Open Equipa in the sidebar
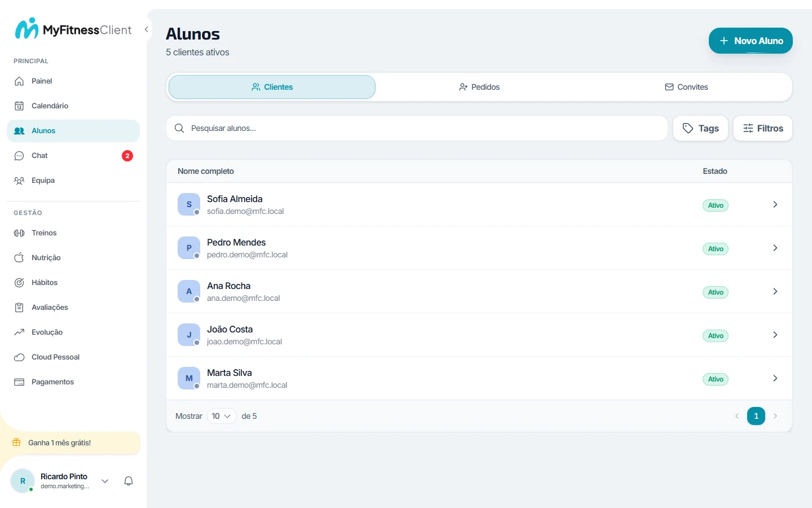The height and width of the screenshot is (508, 812). [x=73, y=181]
